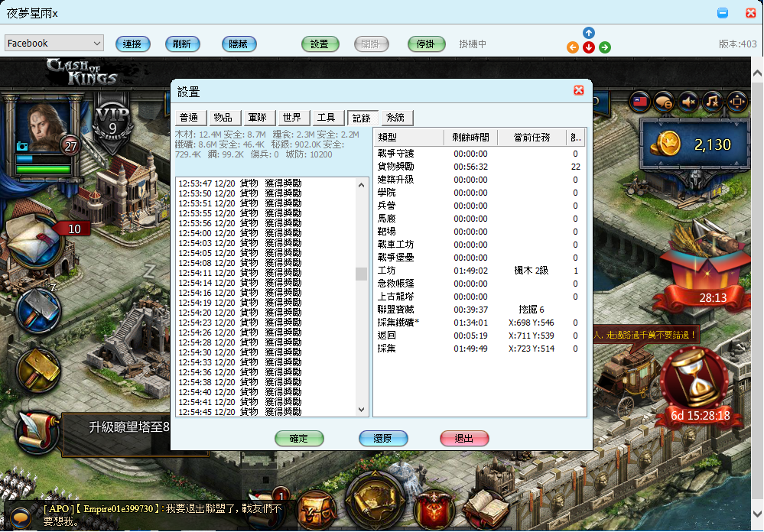This screenshot has width=764, height=532.
Task: Switch to the 世界 tab
Action: 294,118
